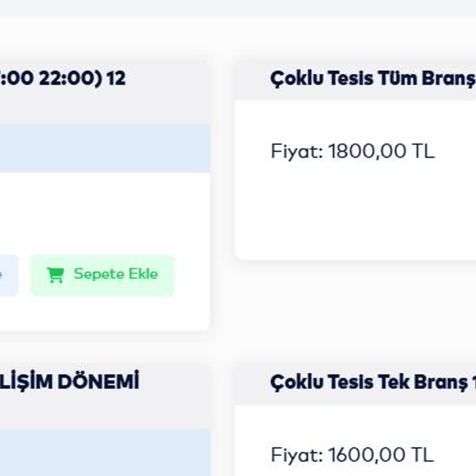Select the Çoklu Tesis Tek Branş package title
Screen dimensions: 476x476
[x=372, y=382]
